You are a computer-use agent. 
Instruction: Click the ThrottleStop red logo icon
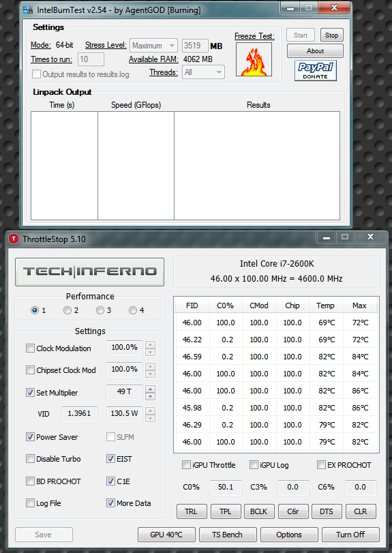click(x=14, y=239)
